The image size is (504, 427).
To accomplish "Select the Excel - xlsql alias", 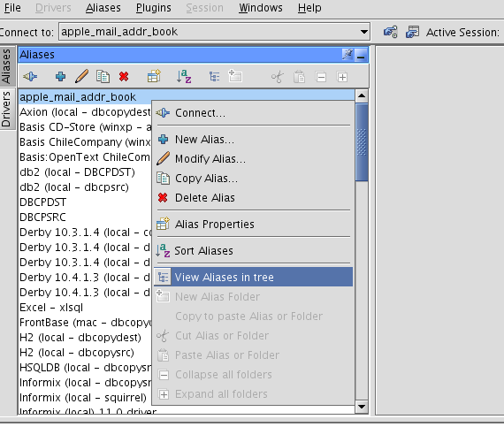I will tap(85, 308).
